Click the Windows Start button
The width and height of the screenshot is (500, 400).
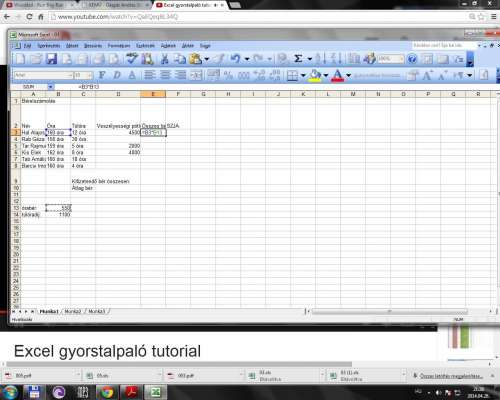pyautogui.click(x=10, y=392)
